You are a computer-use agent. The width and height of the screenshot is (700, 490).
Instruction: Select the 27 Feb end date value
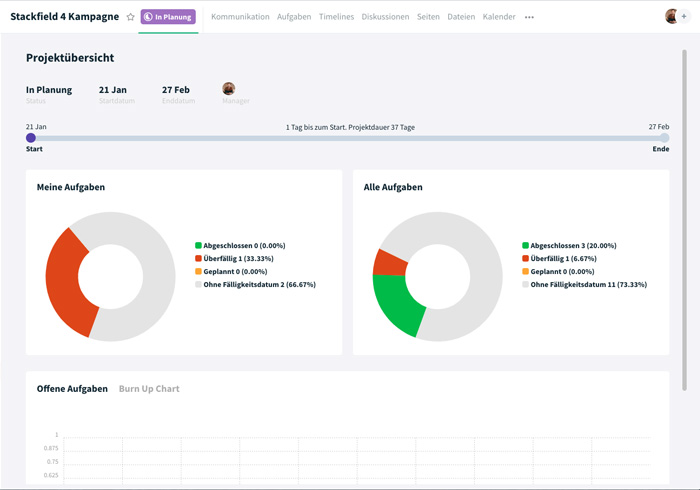click(x=176, y=90)
